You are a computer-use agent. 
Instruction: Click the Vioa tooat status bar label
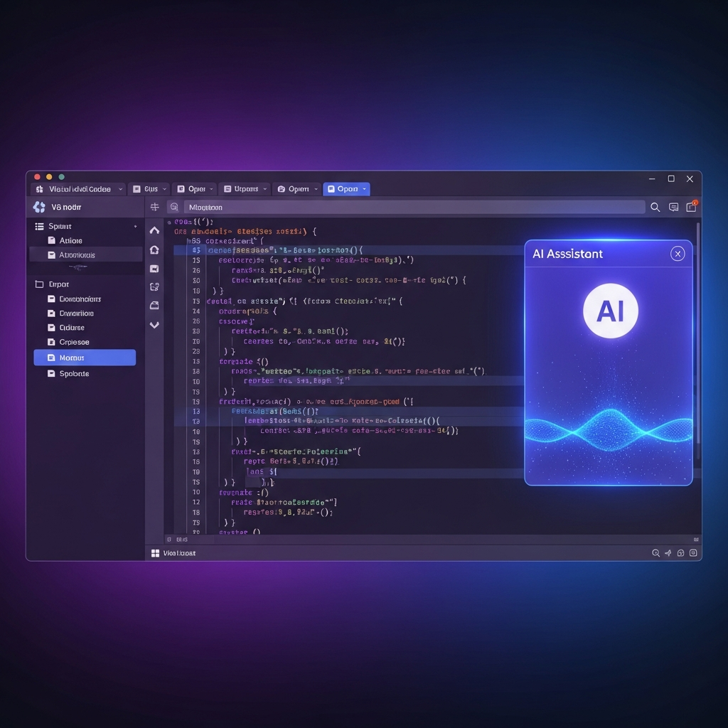pyautogui.click(x=179, y=553)
